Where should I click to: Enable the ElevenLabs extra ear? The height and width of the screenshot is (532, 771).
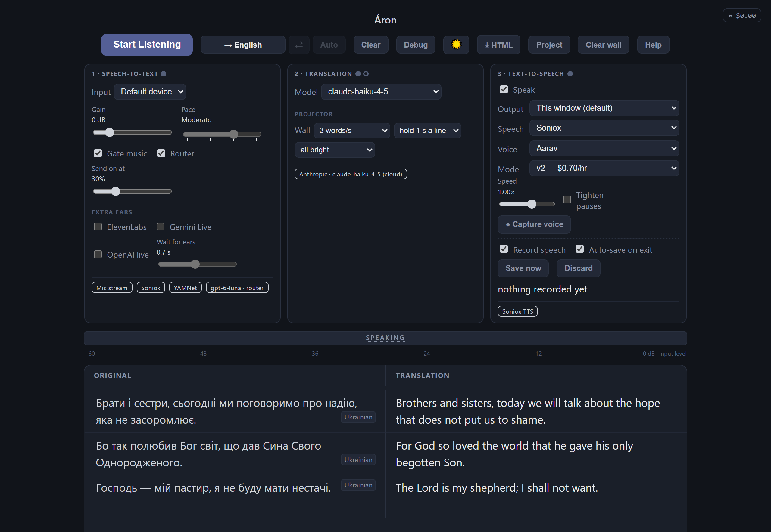[98, 227]
